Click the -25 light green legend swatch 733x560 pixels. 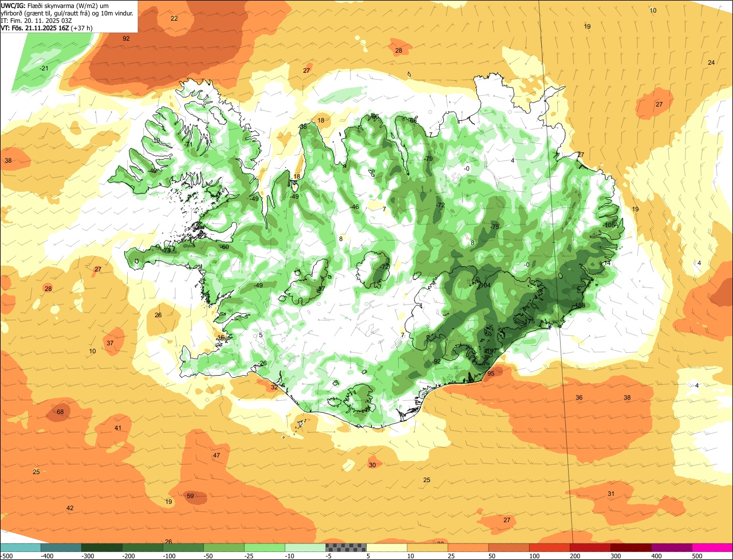tap(264, 547)
